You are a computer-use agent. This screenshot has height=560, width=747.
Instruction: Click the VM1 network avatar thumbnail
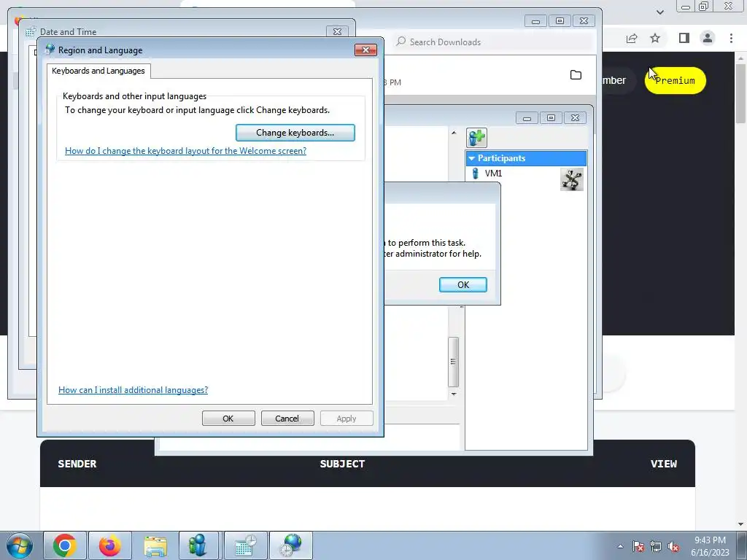(x=572, y=179)
